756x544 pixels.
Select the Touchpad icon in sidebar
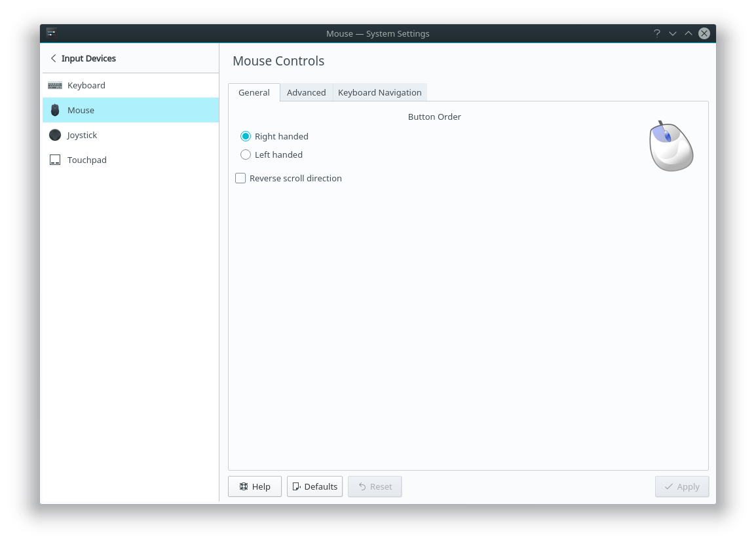point(55,160)
